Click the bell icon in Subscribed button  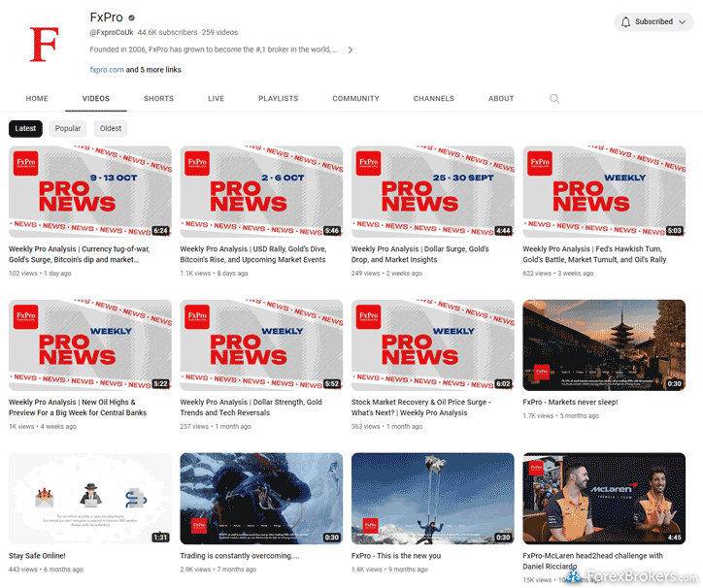(625, 21)
